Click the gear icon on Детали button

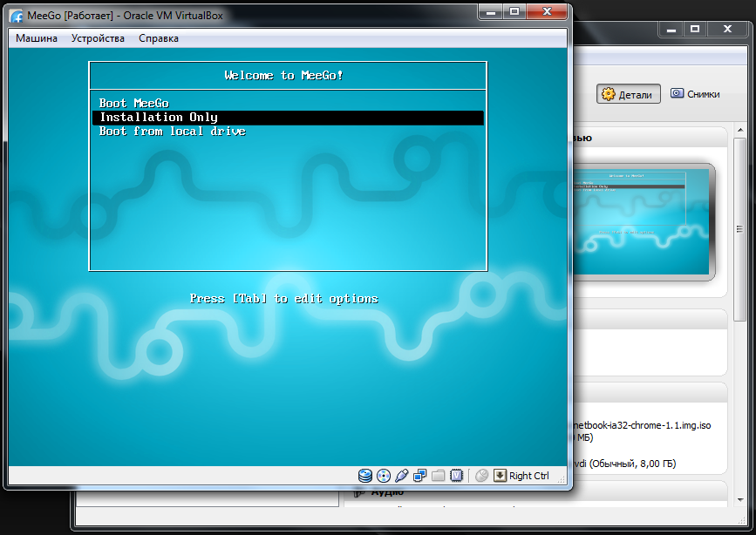609,94
